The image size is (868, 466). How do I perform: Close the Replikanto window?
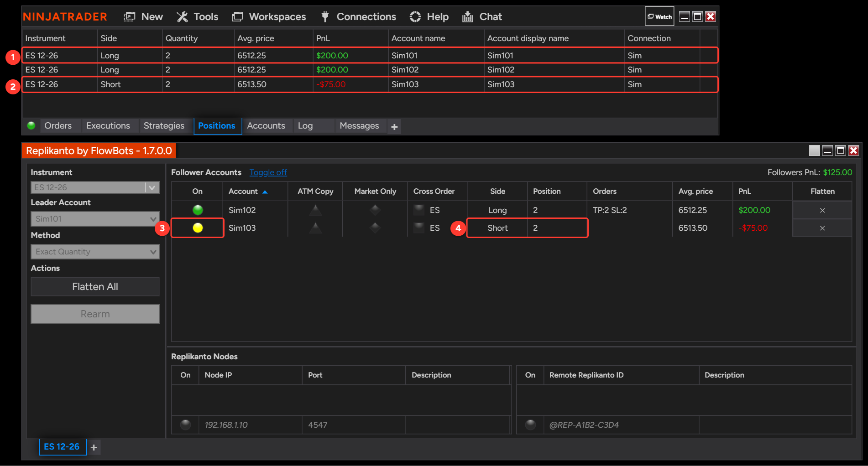[x=853, y=150]
